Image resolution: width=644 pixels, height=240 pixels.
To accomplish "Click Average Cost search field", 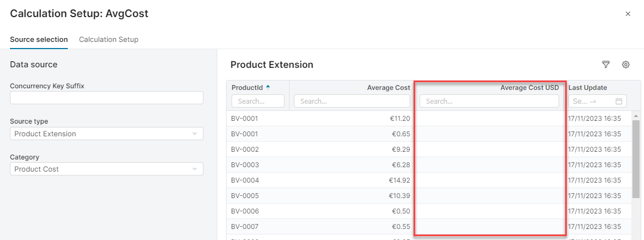I will (x=352, y=102).
